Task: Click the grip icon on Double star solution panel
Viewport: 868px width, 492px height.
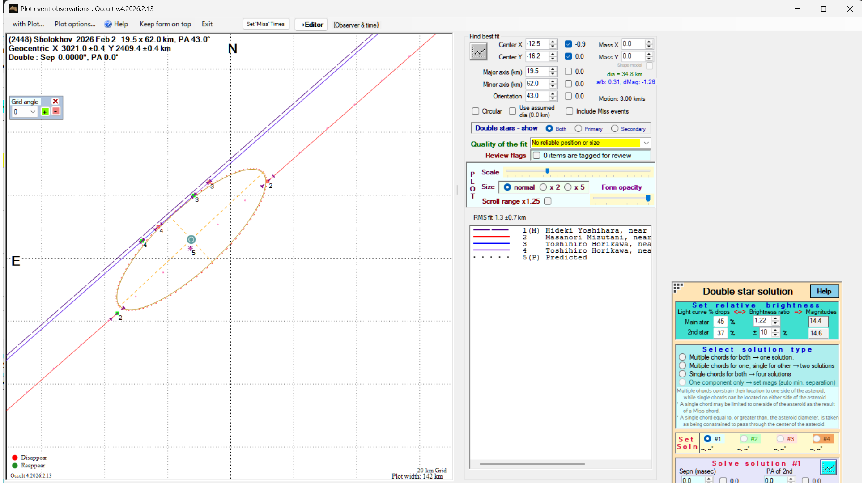Action: 678,287
